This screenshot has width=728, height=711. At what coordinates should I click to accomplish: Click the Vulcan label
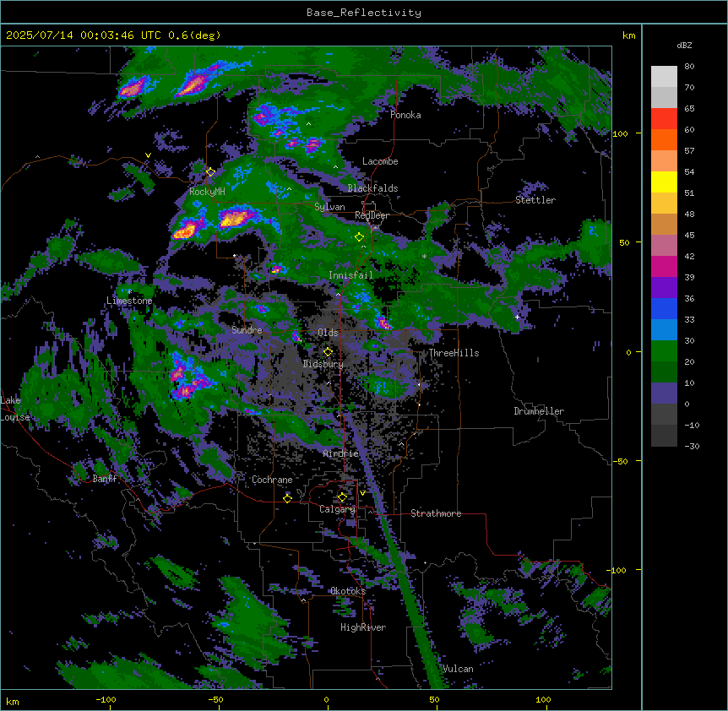click(458, 669)
